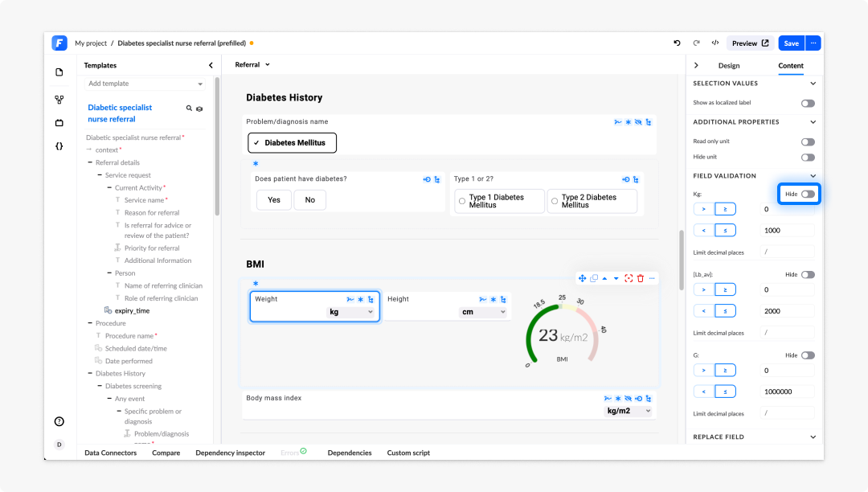Open the Add template dropdown
Image resolution: width=868 pixels, height=492 pixels.
pyautogui.click(x=145, y=84)
